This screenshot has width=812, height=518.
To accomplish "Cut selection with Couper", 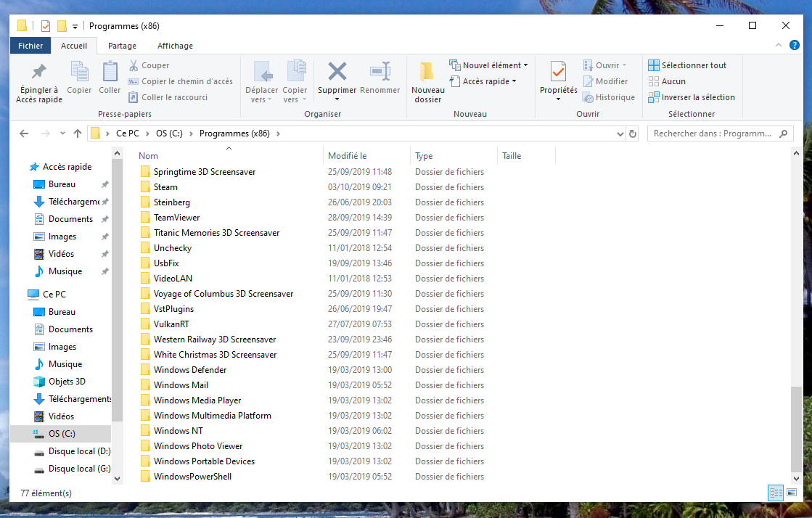I will click(x=149, y=65).
